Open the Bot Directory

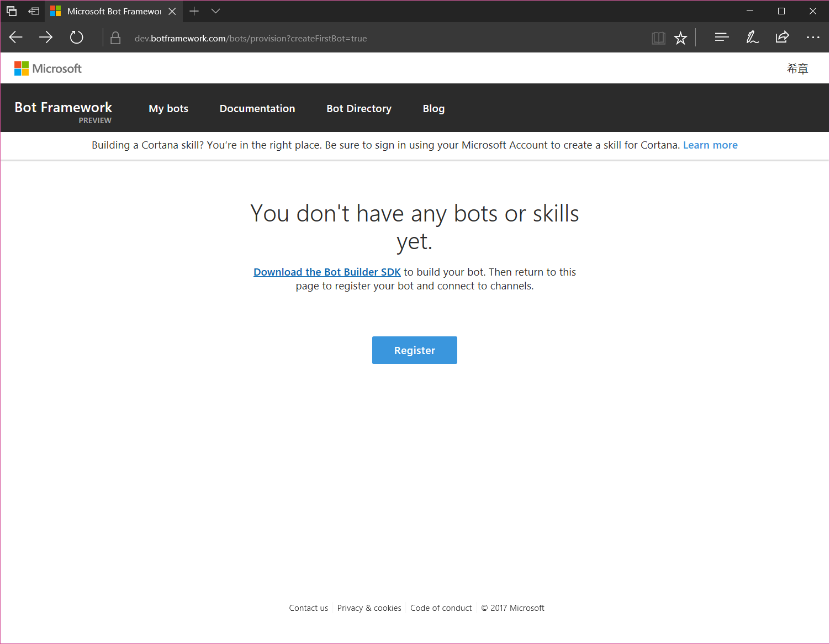[358, 108]
